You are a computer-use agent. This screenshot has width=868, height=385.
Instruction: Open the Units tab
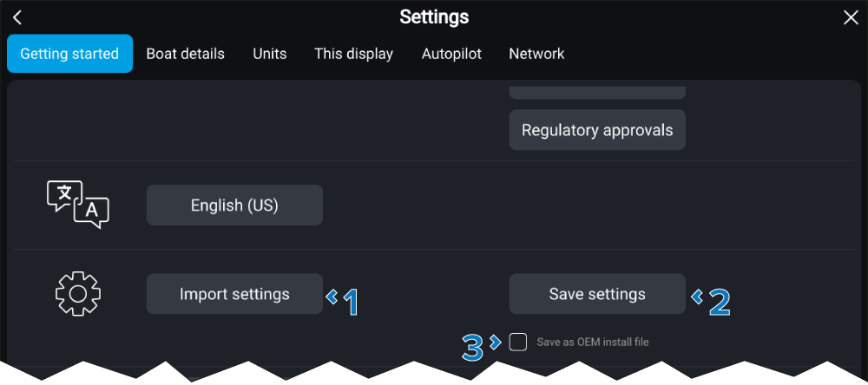click(270, 54)
